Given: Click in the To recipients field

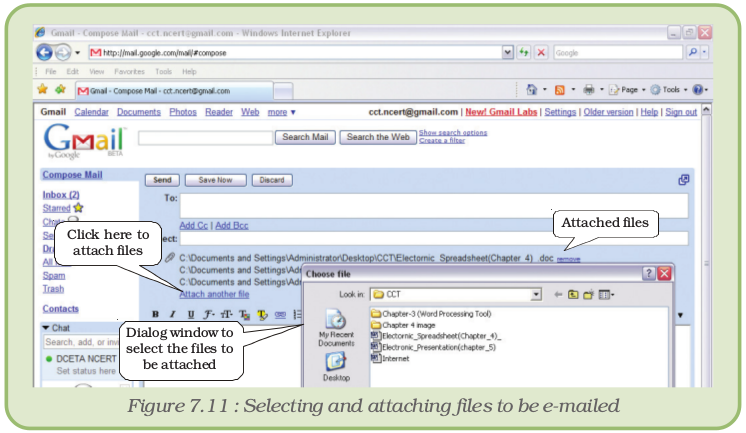Looking at the screenshot, I should click(434, 206).
